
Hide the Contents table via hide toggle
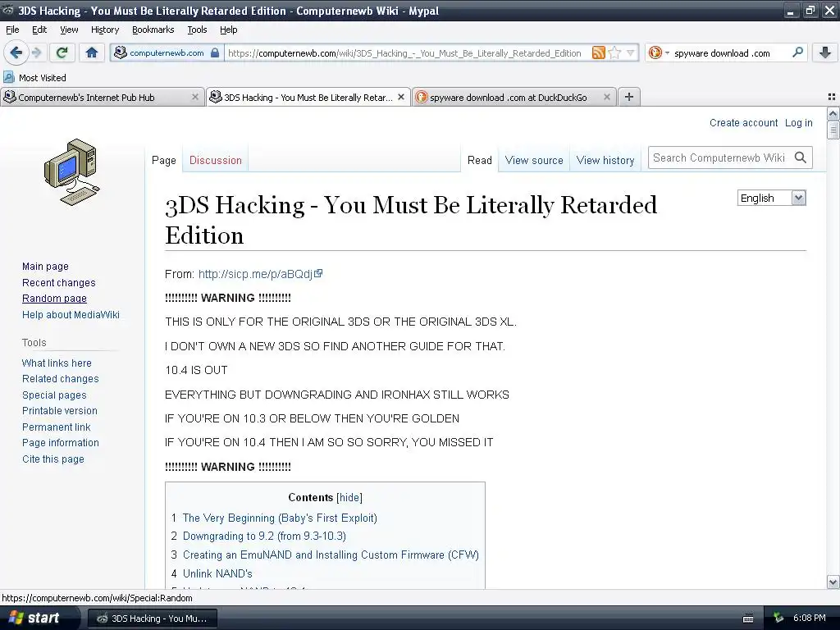(349, 497)
